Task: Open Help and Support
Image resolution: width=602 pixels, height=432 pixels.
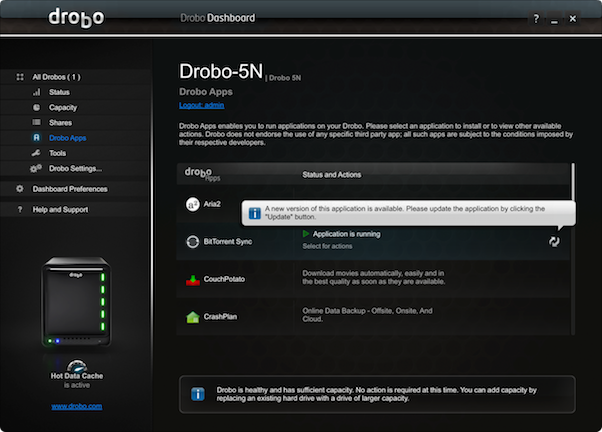Action: 60,210
